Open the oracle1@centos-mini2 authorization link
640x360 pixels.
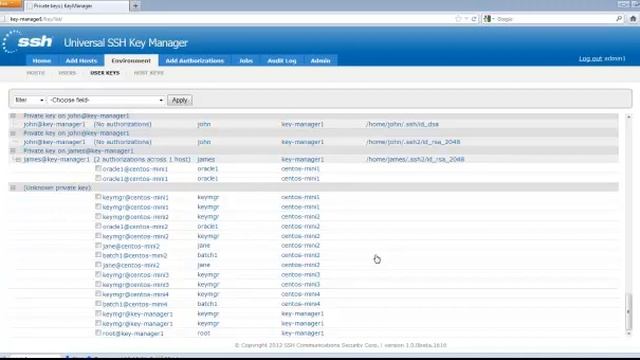click(135, 227)
